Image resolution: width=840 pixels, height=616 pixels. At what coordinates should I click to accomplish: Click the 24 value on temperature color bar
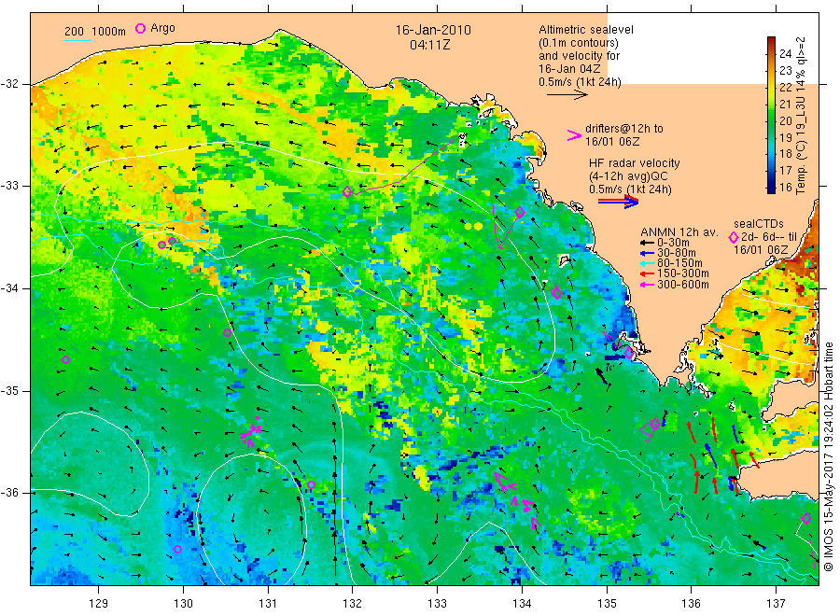click(x=785, y=53)
